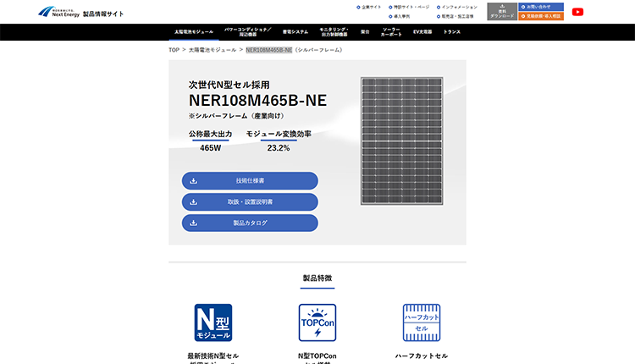Click the blue お問い合わせ button

point(541,7)
